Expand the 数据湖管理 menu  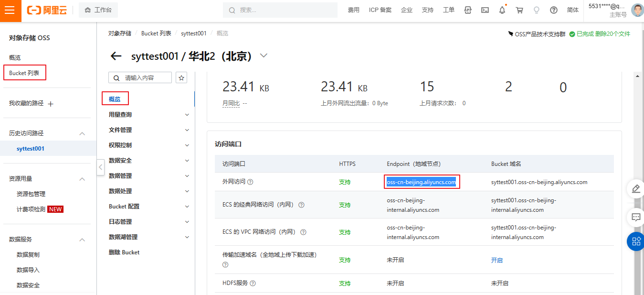[x=187, y=237]
